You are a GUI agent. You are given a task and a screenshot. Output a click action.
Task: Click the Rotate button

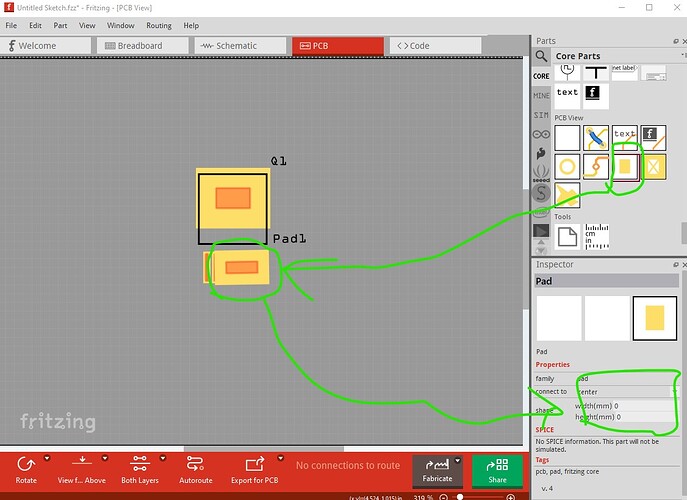(26, 470)
